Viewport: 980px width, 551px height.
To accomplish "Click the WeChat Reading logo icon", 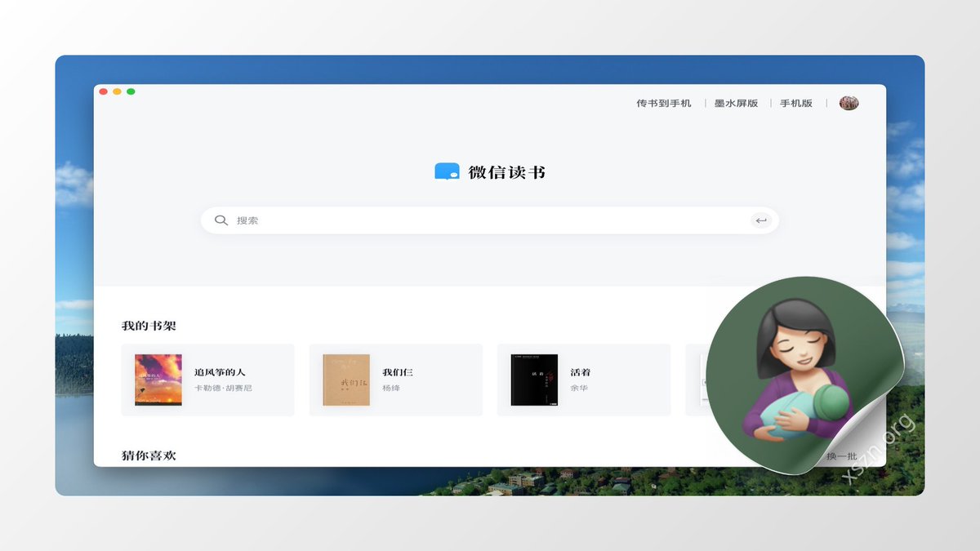I will (x=446, y=171).
